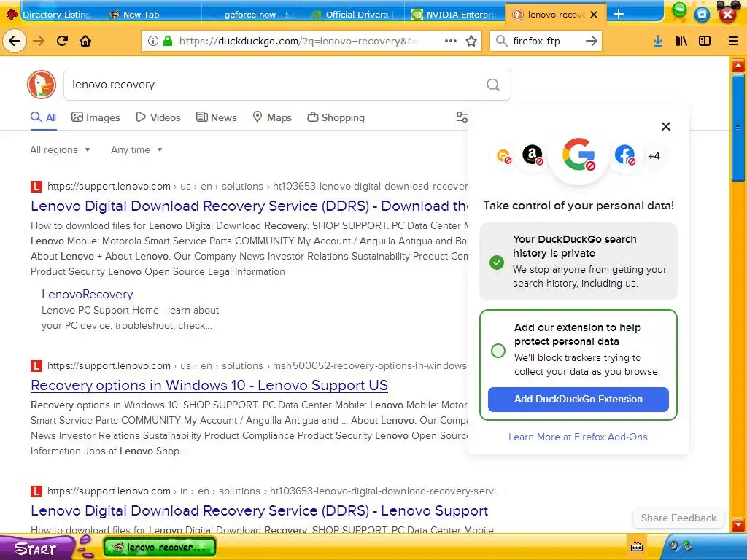Open the Firefox hamburger menu

pyautogui.click(x=732, y=41)
